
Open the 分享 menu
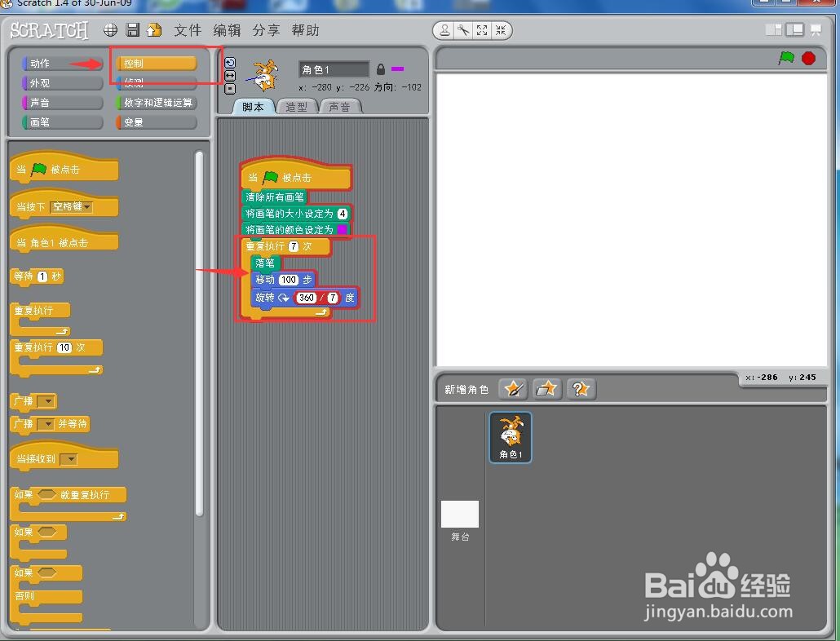(x=266, y=30)
